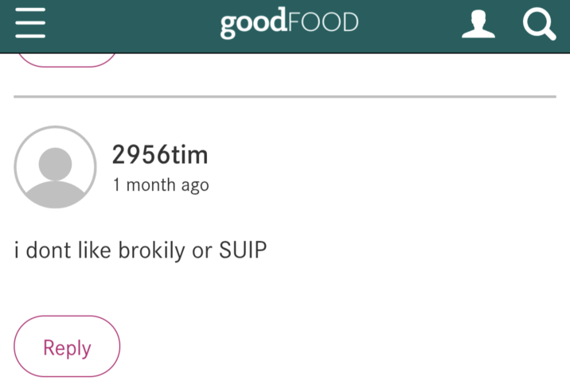Click empty header space between logo and account icon

[x=410, y=25]
